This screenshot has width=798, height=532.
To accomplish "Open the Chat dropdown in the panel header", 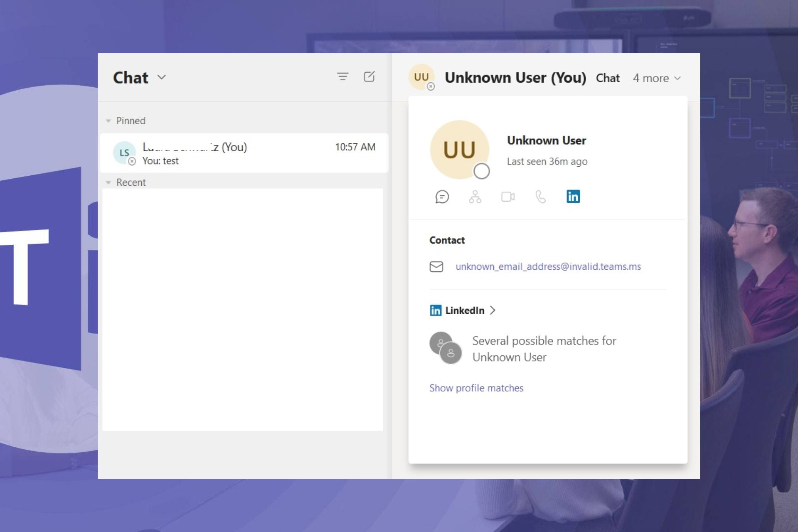I will click(x=162, y=77).
